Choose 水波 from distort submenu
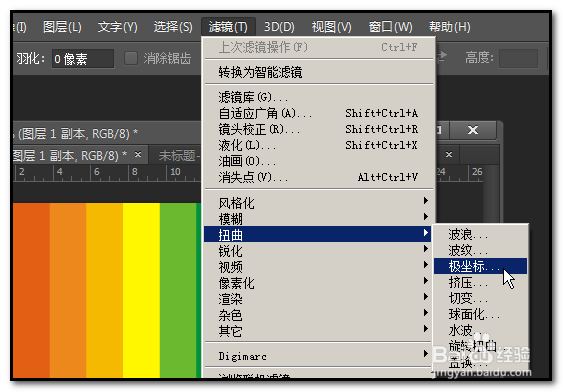The image size is (563, 392). click(480, 330)
